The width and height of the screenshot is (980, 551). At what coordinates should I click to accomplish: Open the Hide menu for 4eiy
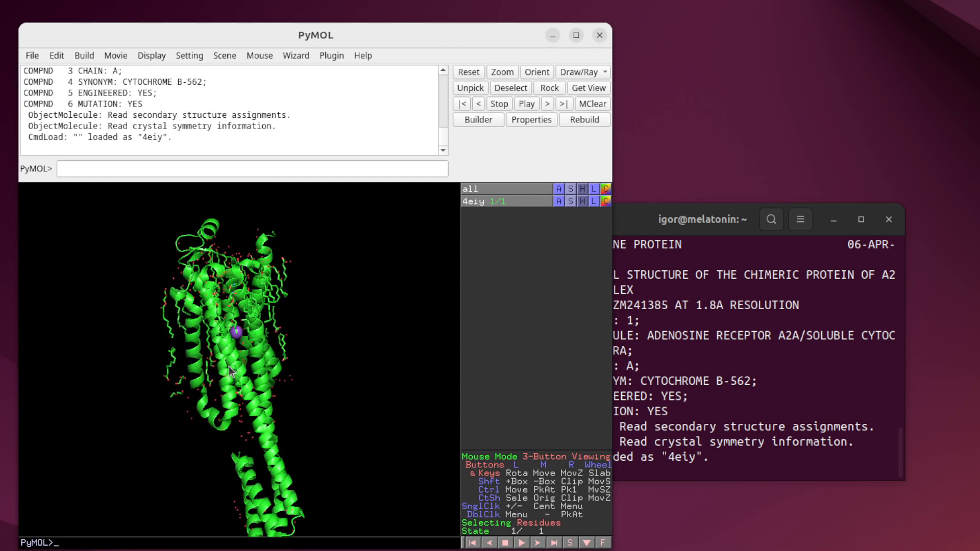(582, 201)
